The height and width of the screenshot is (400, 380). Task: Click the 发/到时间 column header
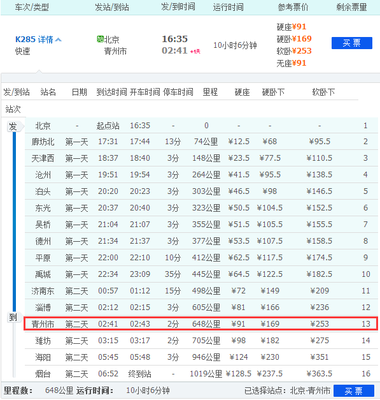pyautogui.click(x=178, y=7)
